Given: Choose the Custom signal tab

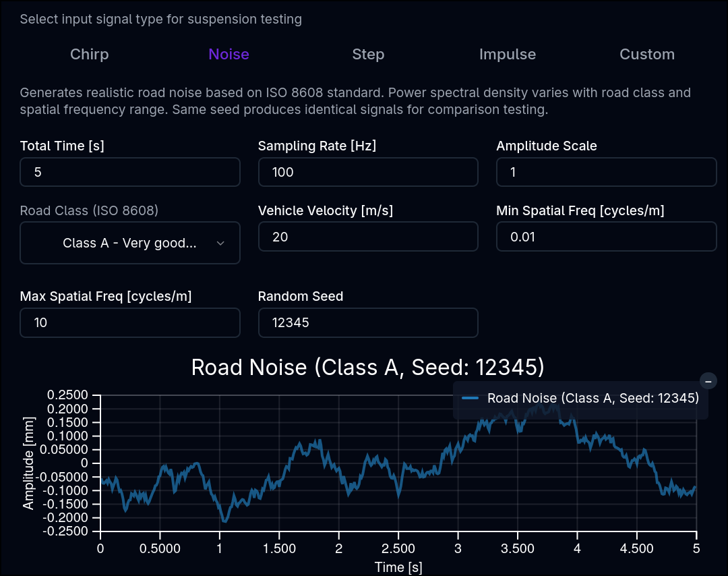Looking at the screenshot, I should tap(646, 55).
